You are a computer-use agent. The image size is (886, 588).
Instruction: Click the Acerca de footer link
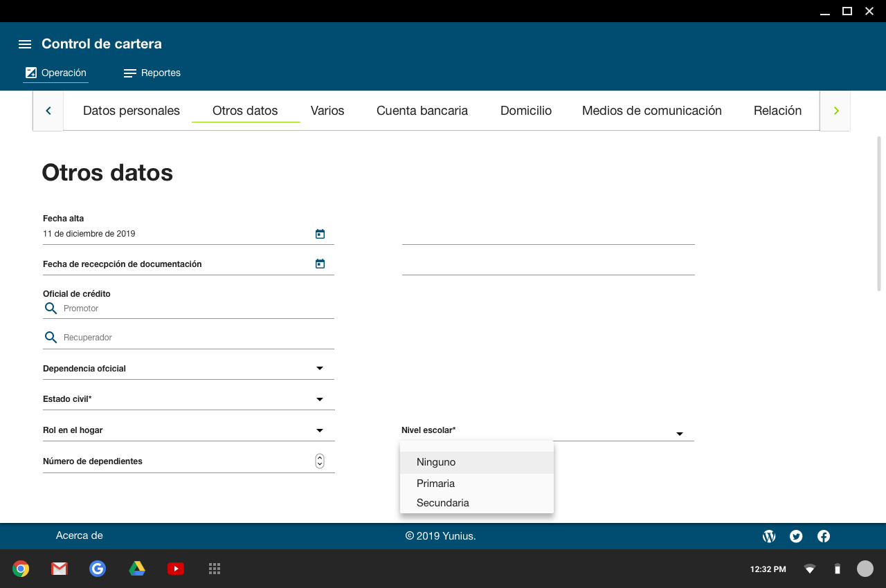(80, 535)
